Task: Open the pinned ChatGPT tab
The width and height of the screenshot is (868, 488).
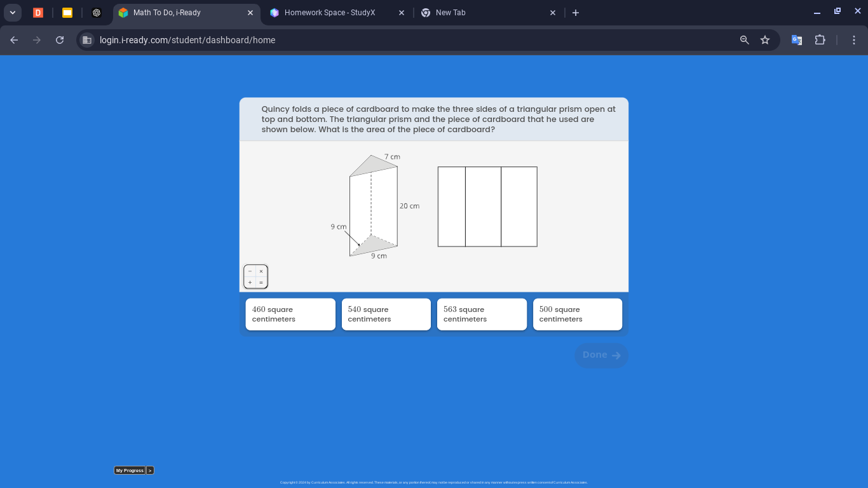Action: tap(97, 13)
